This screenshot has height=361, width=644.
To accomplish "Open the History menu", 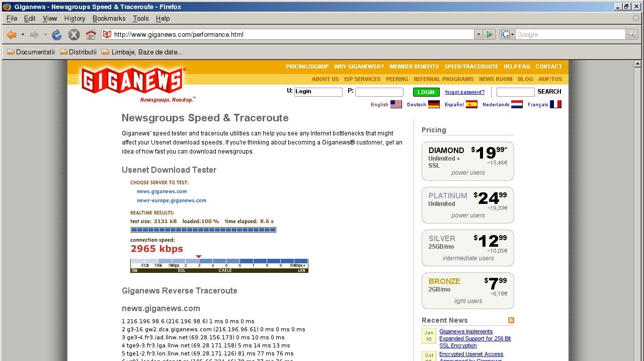I will click(x=74, y=18).
